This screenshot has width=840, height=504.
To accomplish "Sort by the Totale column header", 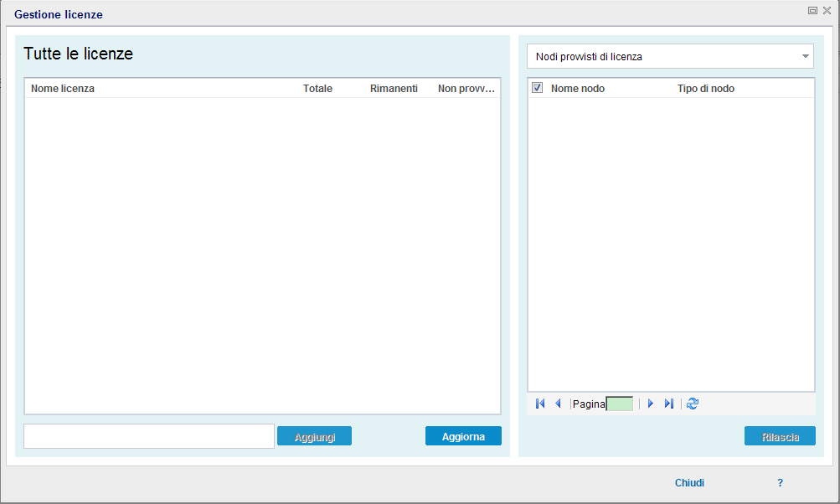I will (x=317, y=88).
